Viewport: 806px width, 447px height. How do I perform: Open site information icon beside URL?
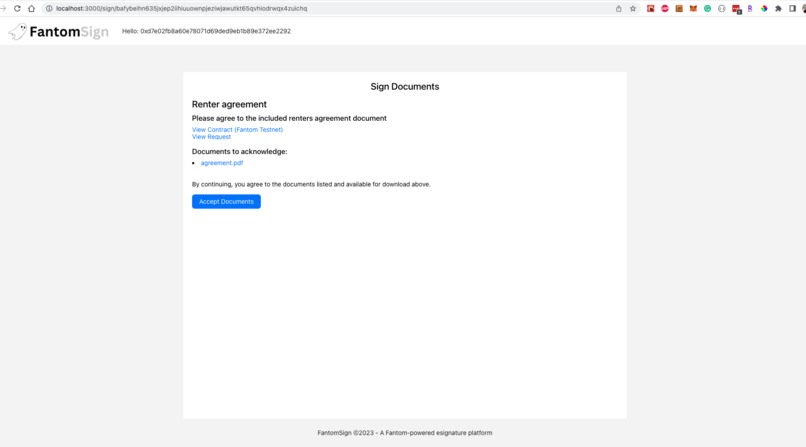(x=49, y=8)
